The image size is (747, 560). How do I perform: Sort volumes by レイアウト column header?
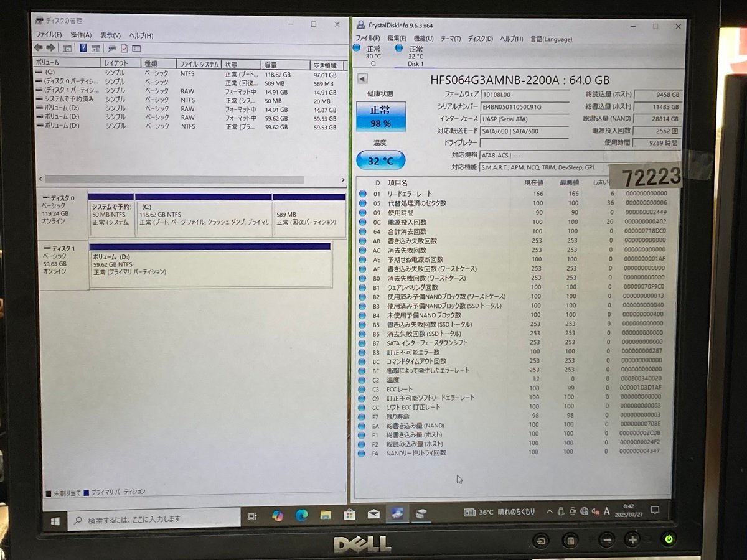coord(121,63)
